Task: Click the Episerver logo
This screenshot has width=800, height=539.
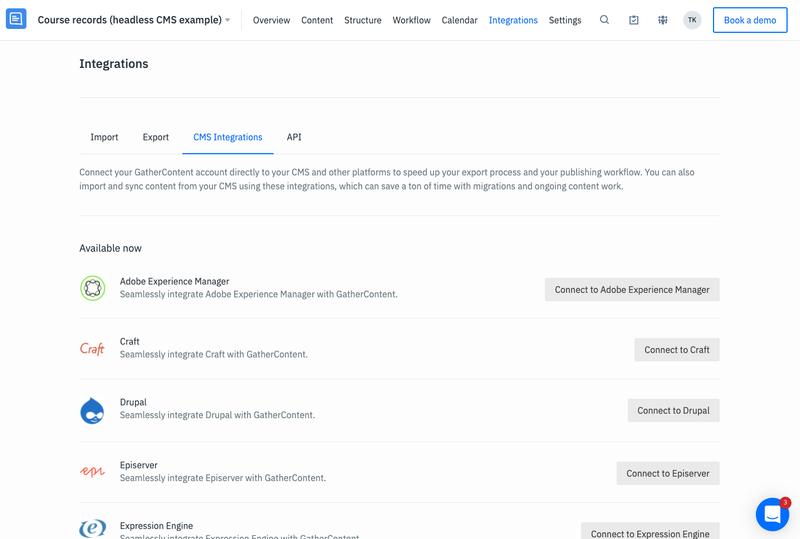Action: (x=92, y=471)
